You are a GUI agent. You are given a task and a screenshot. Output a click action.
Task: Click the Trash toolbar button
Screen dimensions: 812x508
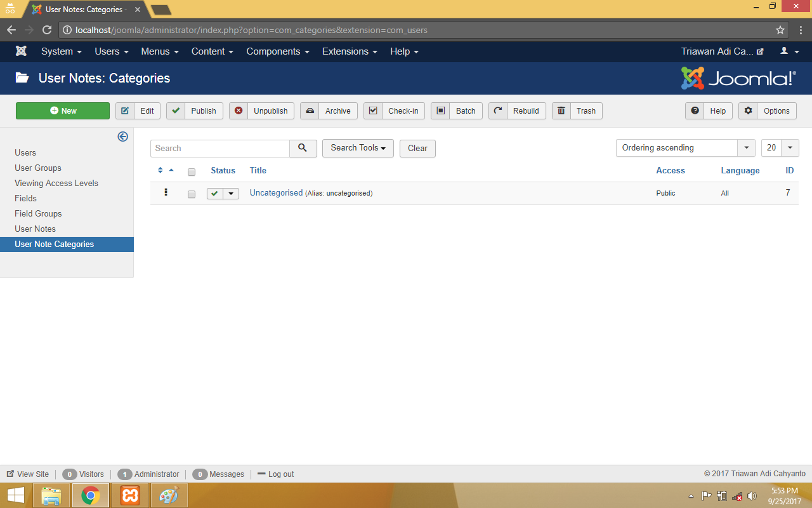[x=577, y=111]
